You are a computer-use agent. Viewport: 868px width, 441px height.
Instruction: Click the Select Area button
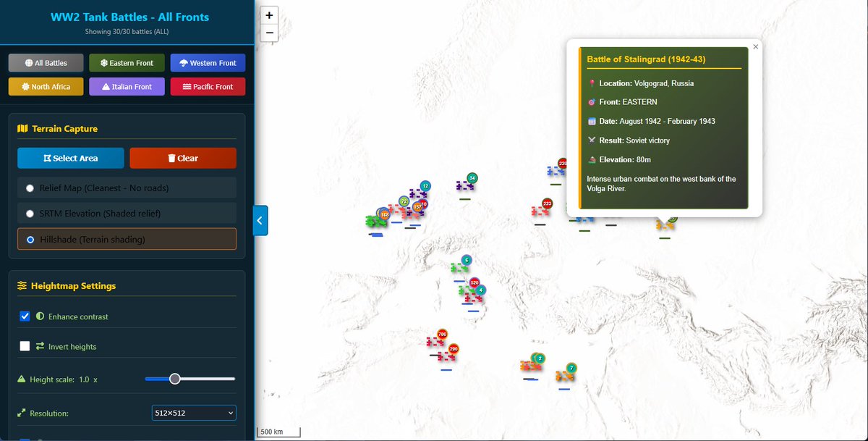[71, 158]
